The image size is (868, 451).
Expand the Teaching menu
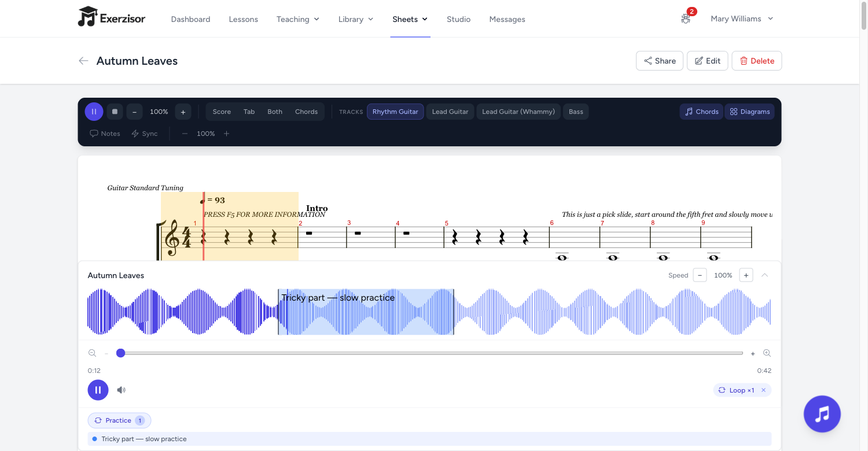298,19
